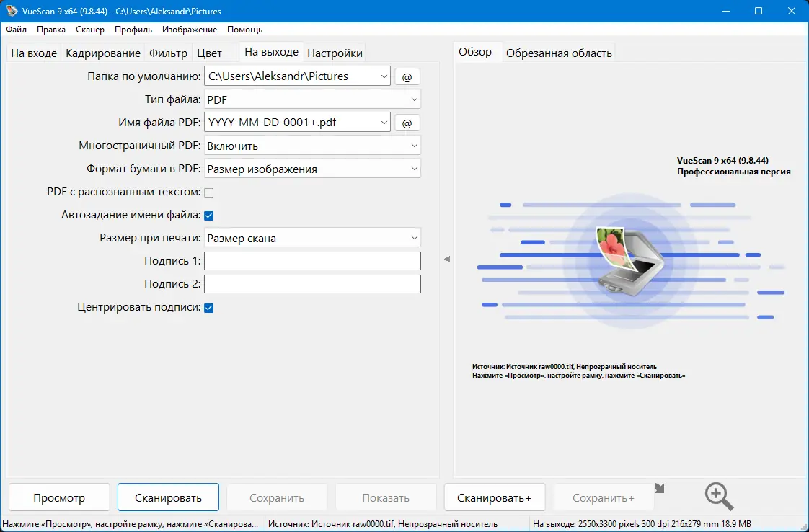Switch to the Фильтр tab
This screenshot has height=532, width=809.
click(x=168, y=53)
